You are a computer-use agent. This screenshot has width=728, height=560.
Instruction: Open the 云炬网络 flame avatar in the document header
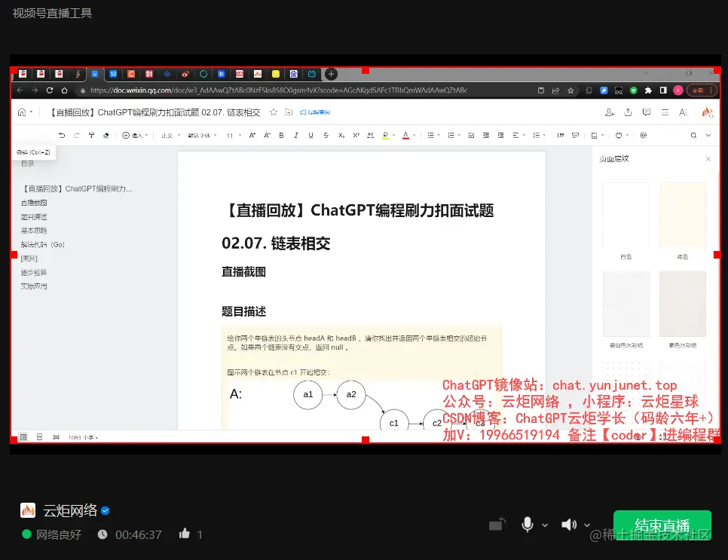point(707,112)
